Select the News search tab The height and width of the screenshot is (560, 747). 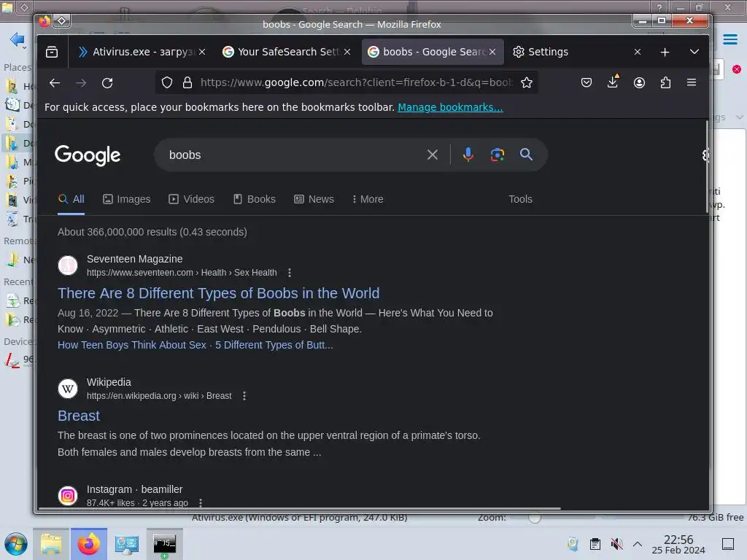pos(314,200)
